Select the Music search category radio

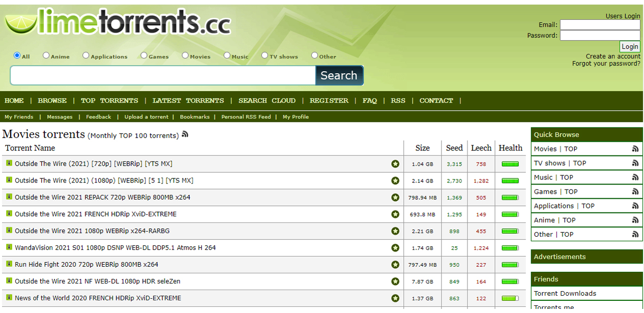tap(227, 55)
